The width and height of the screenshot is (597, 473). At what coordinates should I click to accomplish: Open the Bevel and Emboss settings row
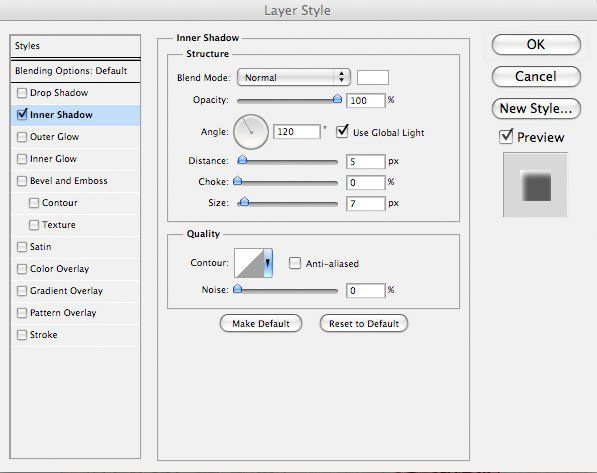click(x=75, y=181)
